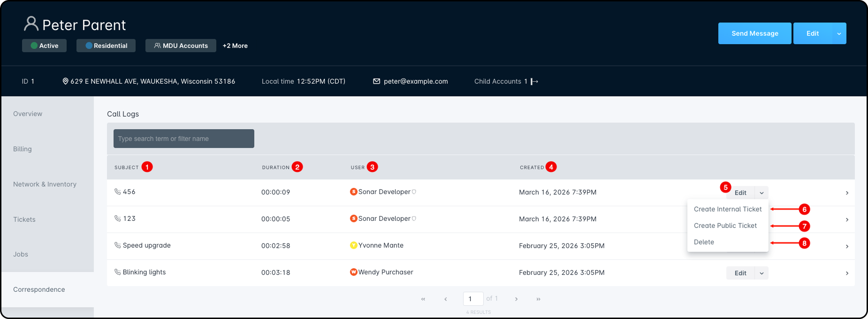The height and width of the screenshot is (319, 868).
Task: Collapse the Edit dropdown on 456 row
Action: pyautogui.click(x=761, y=193)
